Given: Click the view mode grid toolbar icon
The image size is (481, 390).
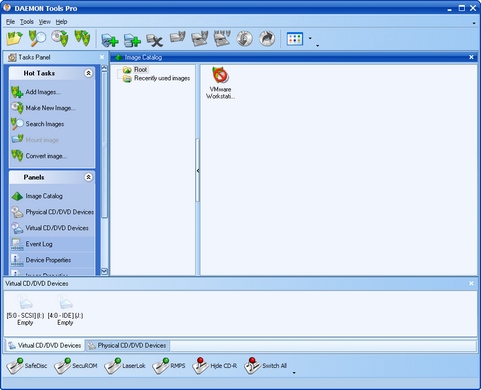Looking at the screenshot, I should pos(295,39).
